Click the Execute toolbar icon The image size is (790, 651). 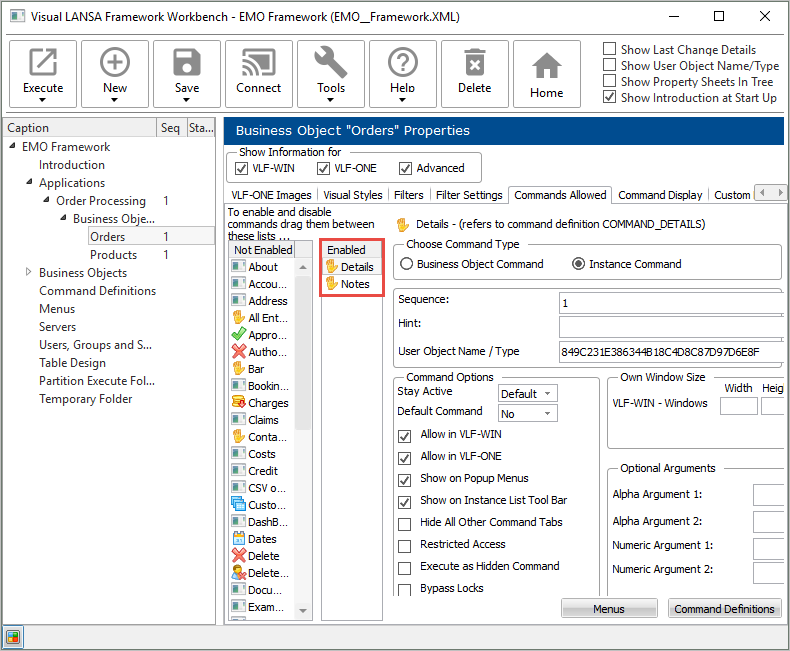click(43, 64)
